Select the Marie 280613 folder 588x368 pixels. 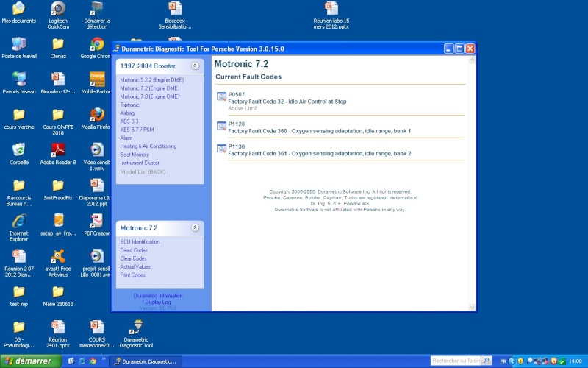(58, 296)
